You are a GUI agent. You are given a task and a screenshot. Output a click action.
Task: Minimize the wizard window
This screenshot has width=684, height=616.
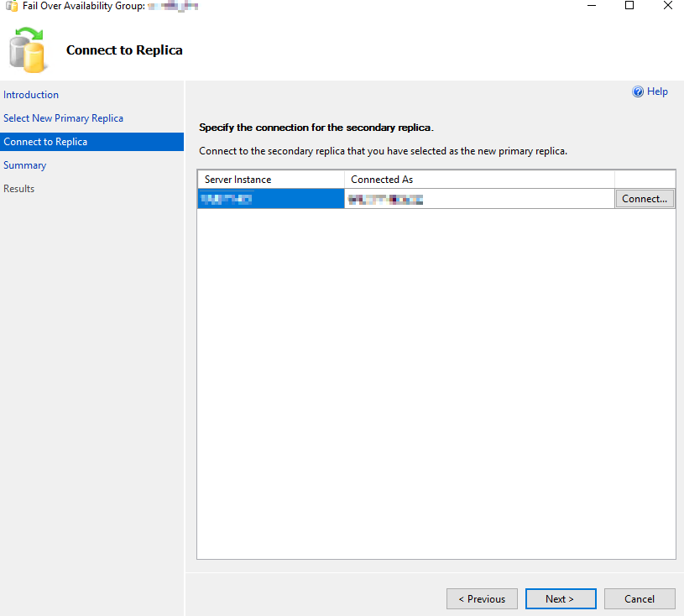point(592,6)
